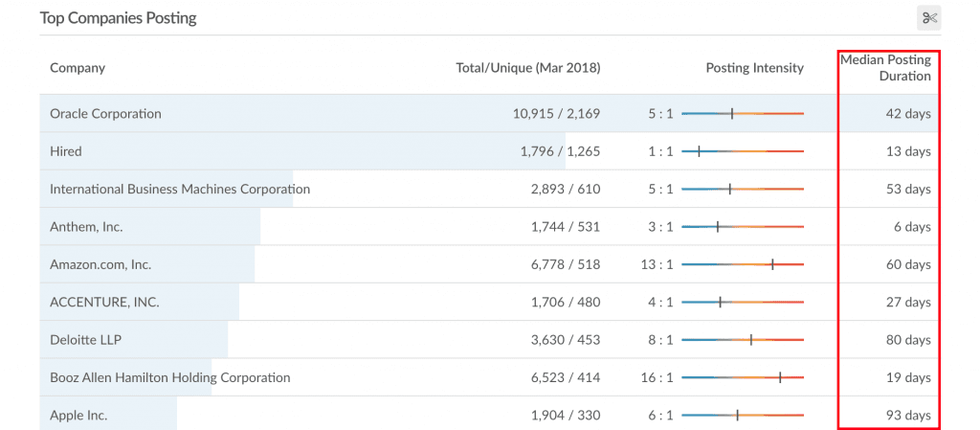Open Booz Allen Hamilton Holding Corporation

[x=170, y=377]
